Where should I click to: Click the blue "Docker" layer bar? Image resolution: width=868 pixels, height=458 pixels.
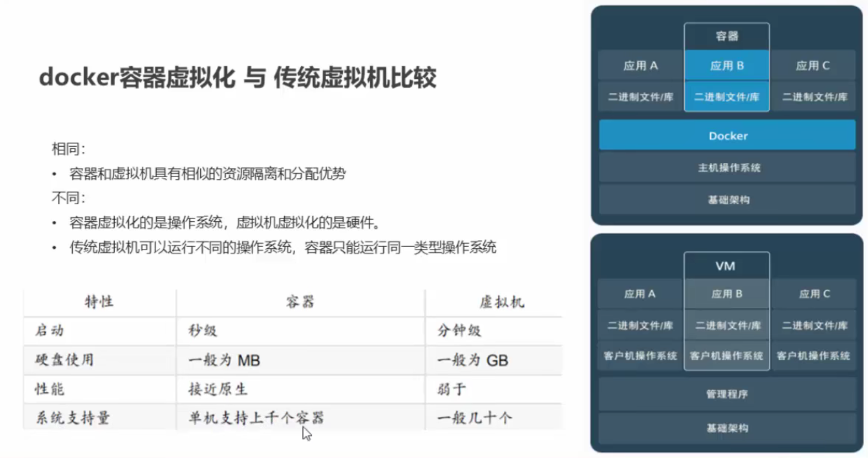pos(727,136)
